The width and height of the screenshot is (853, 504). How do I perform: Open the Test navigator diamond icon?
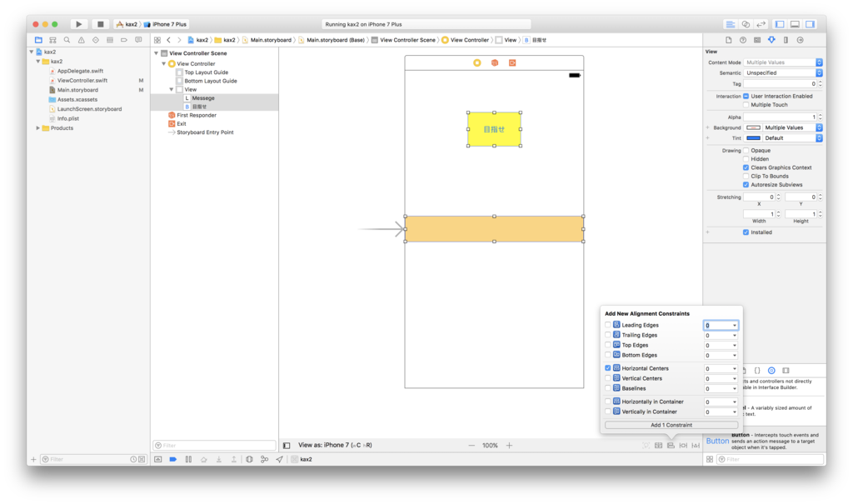(x=95, y=40)
